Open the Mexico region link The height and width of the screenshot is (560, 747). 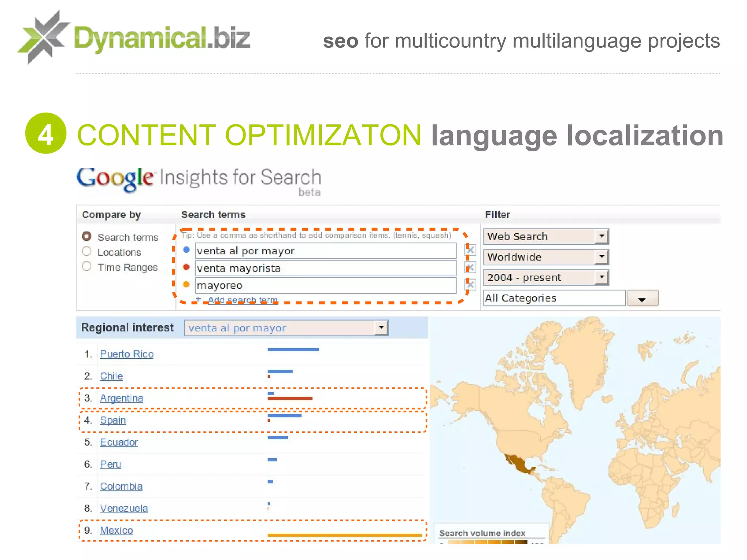pos(116,530)
